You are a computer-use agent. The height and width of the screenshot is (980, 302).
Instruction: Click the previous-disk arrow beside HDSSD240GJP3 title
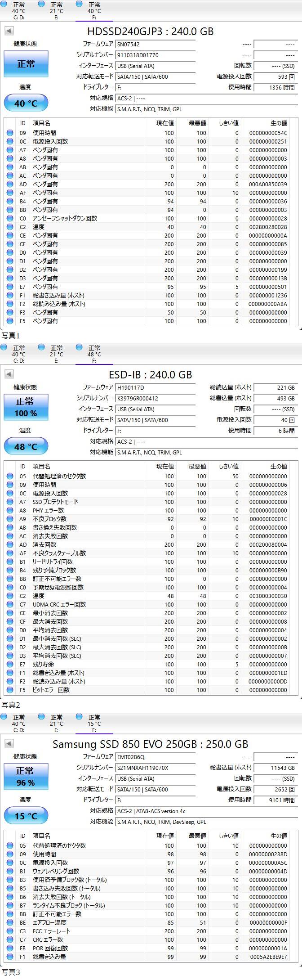pos(9,31)
